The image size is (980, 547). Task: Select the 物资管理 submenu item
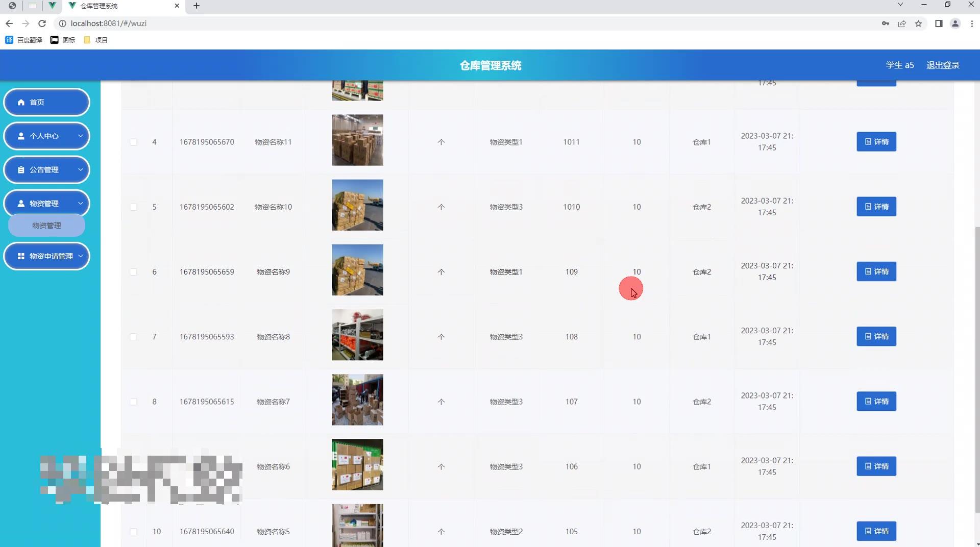click(46, 225)
